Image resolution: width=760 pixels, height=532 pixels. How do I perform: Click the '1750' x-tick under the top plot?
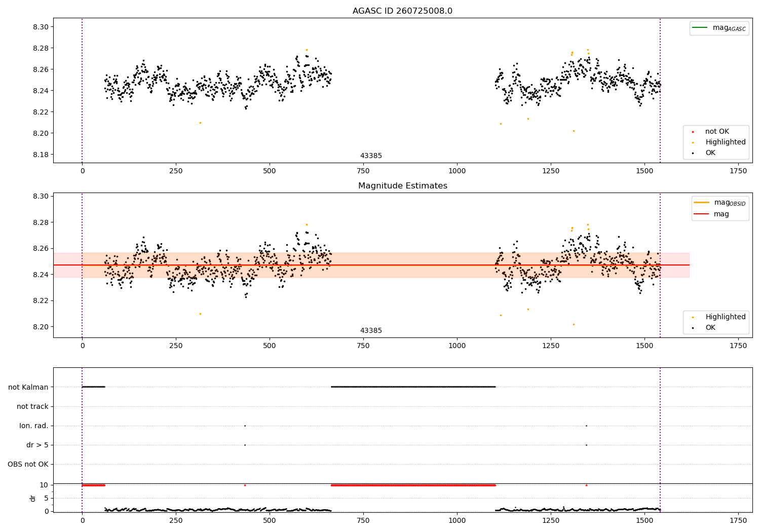tap(738, 171)
